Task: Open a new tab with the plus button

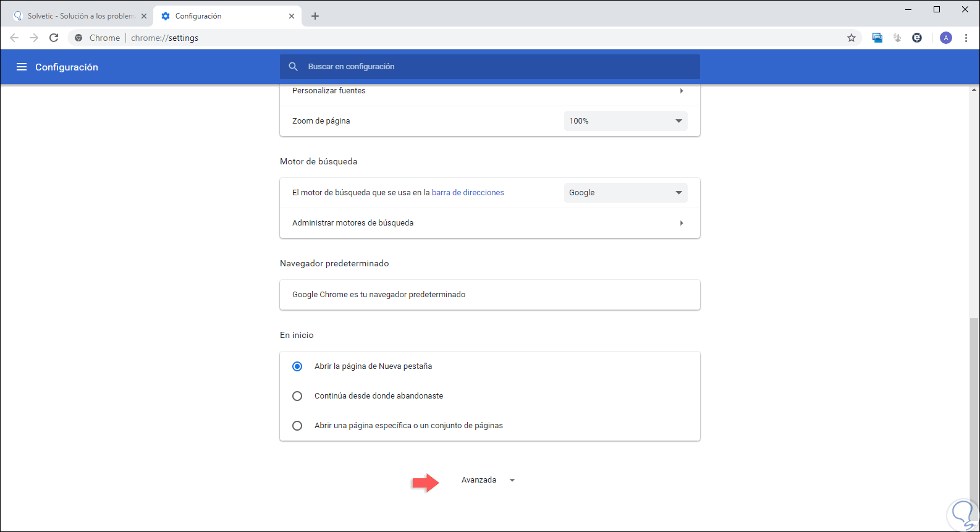Action: [x=315, y=16]
